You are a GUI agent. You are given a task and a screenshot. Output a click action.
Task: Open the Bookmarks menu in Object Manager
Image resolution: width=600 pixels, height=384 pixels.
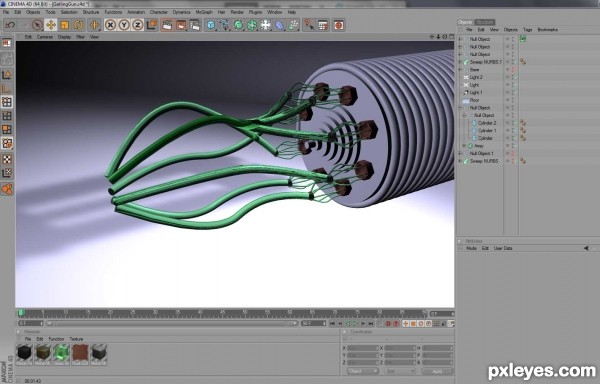click(x=548, y=29)
